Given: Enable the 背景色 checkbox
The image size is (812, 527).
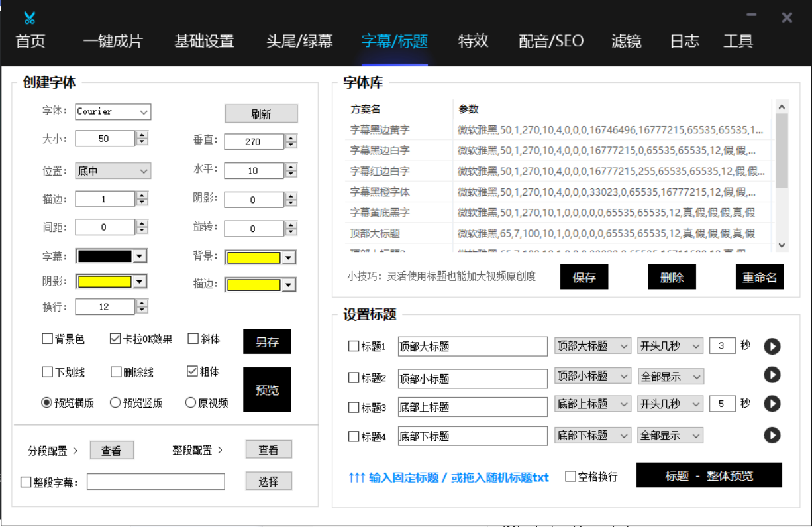Looking at the screenshot, I should click(x=48, y=339).
